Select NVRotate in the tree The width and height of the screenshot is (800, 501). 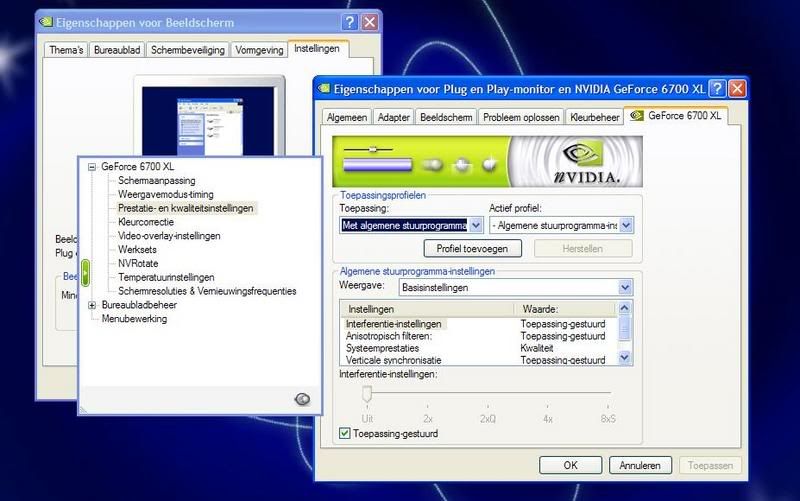point(138,263)
